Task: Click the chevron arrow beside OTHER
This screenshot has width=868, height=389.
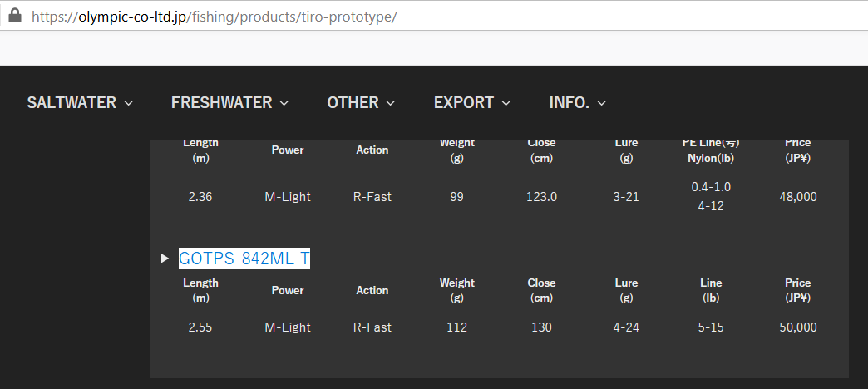Action: tap(391, 104)
